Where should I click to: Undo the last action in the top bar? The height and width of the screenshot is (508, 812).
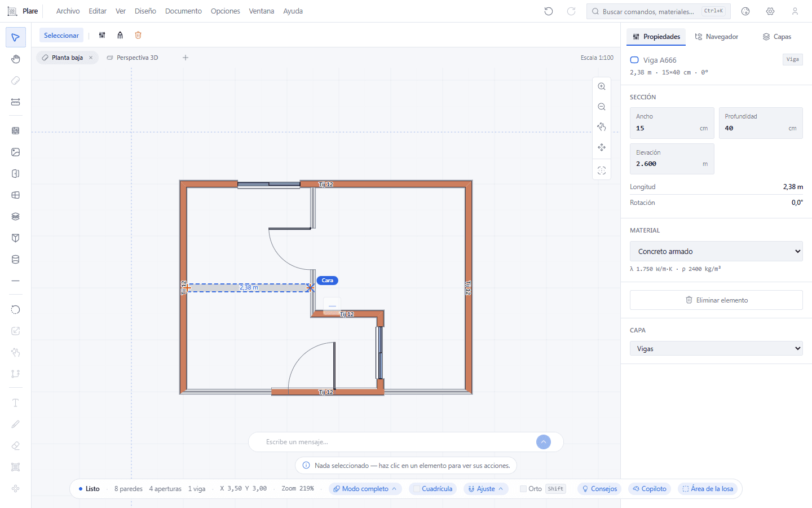(x=549, y=11)
